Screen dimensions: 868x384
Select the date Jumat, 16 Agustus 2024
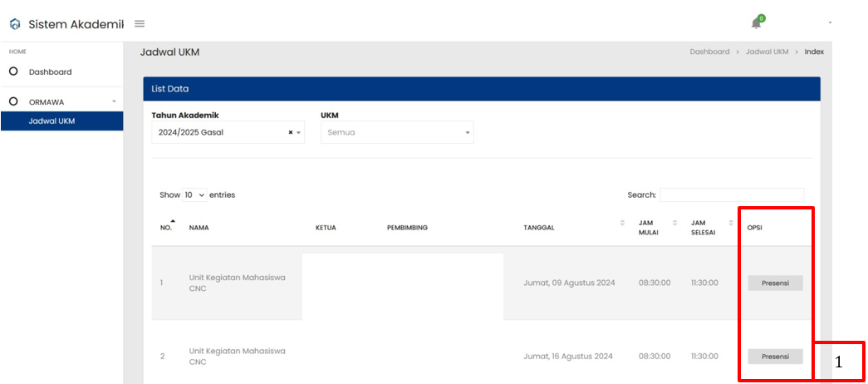click(568, 357)
